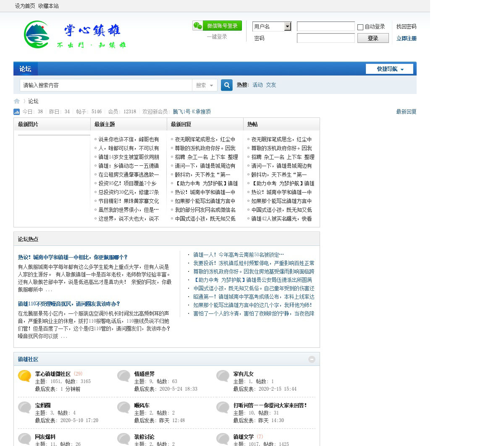
Task: Click the bubble icon beside 宝妈圈
Action: [24, 407]
